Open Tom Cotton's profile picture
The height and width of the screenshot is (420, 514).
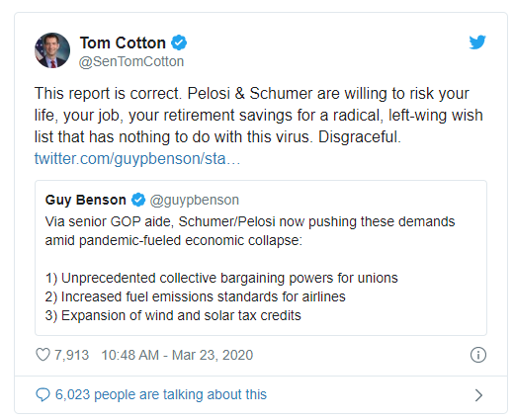[52, 50]
